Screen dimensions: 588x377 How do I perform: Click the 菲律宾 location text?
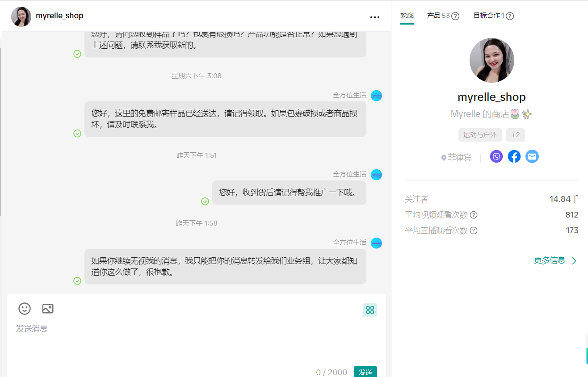pos(460,158)
